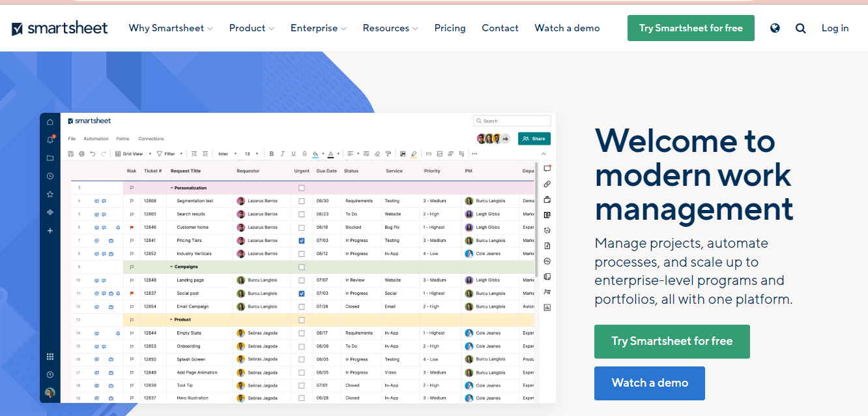This screenshot has height=416, width=868.
Task: Open Favorites star icon in app sidebar
Action: pos(50,194)
